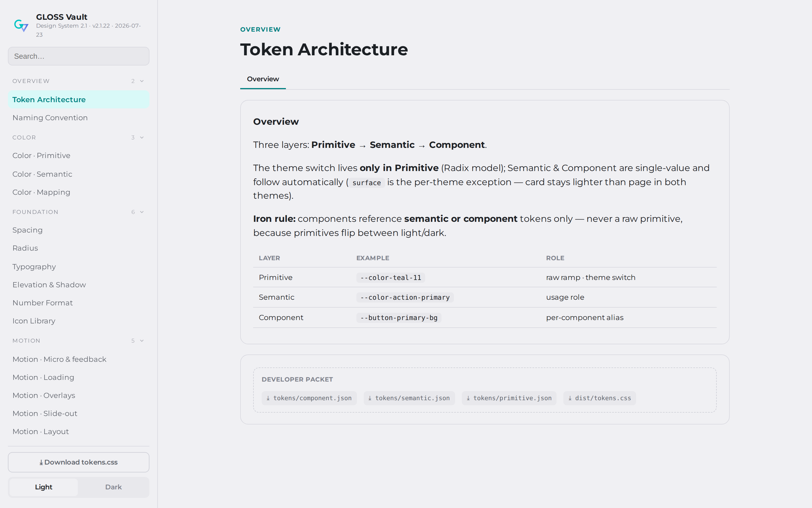This screenshot has width=812, height=508.
Task: Select the Overview tab under the page title
Action: (263, 79)
